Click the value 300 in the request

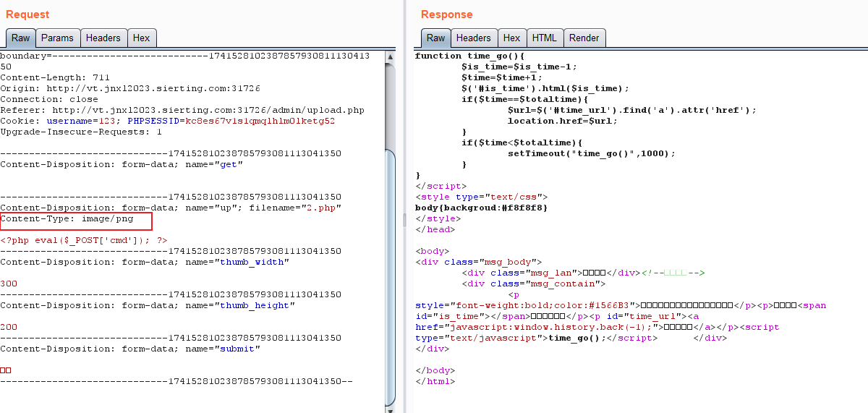[x=9, y=284]
